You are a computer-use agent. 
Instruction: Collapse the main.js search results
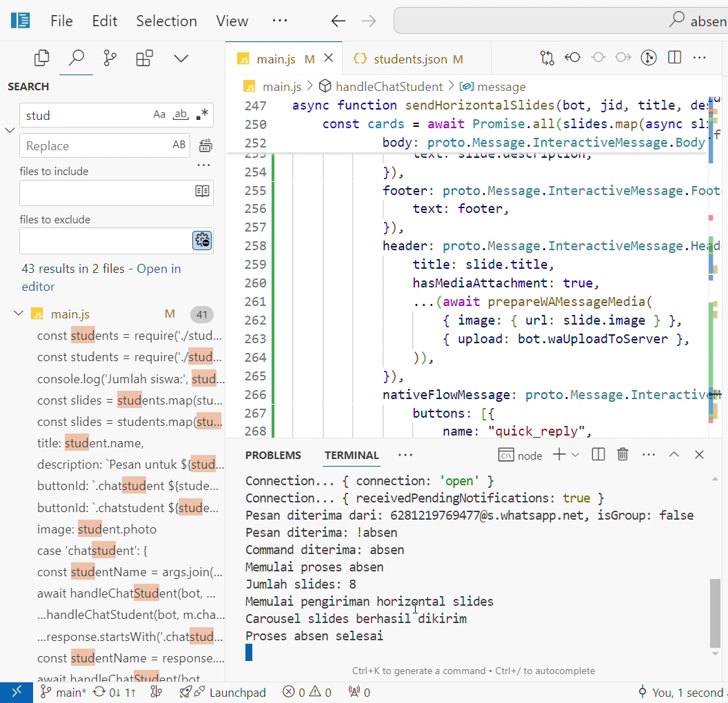click(x=19, y=314)
